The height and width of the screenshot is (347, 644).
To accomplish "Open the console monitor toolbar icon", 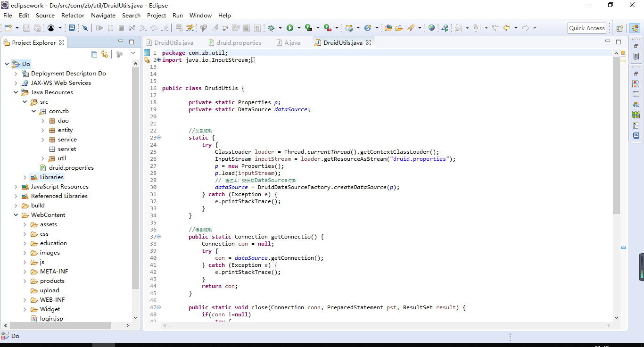I will point(72,28).
